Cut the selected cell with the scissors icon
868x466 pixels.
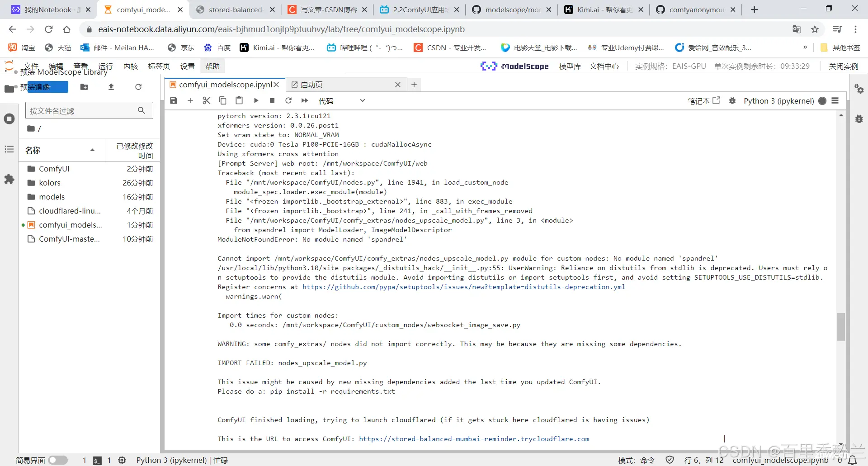click(207, 100)
